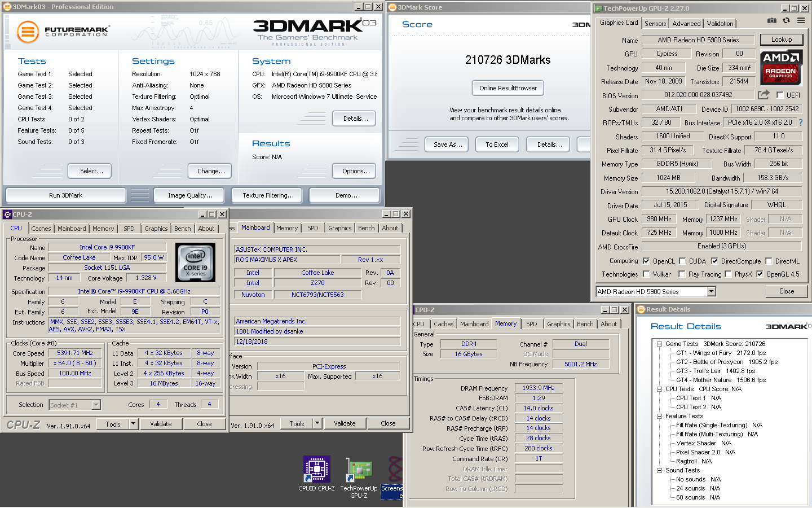Screen dimensions: 812x508
Task: Take a GPU-Z screenshot with camera icon
Action: [x=772, y=21]
